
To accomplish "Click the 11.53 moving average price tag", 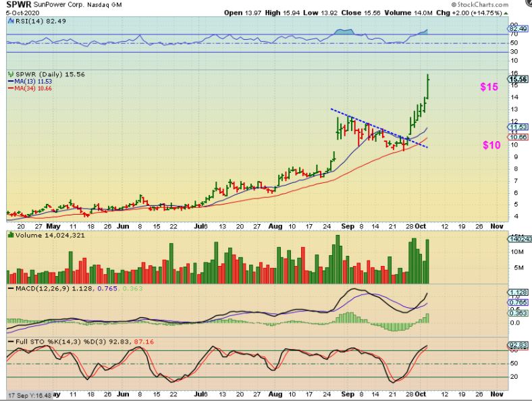I will 518,127.
